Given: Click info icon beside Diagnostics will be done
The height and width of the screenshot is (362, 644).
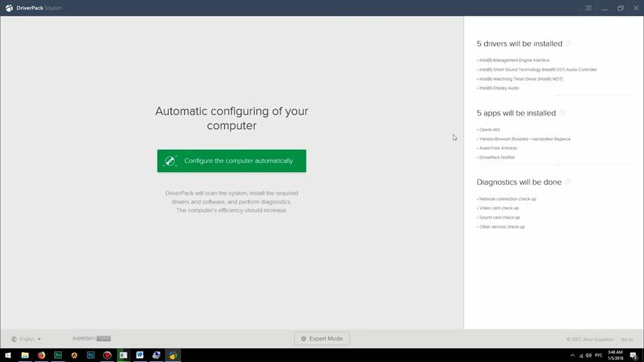Looking at the screenshot, I should point(568,182).
